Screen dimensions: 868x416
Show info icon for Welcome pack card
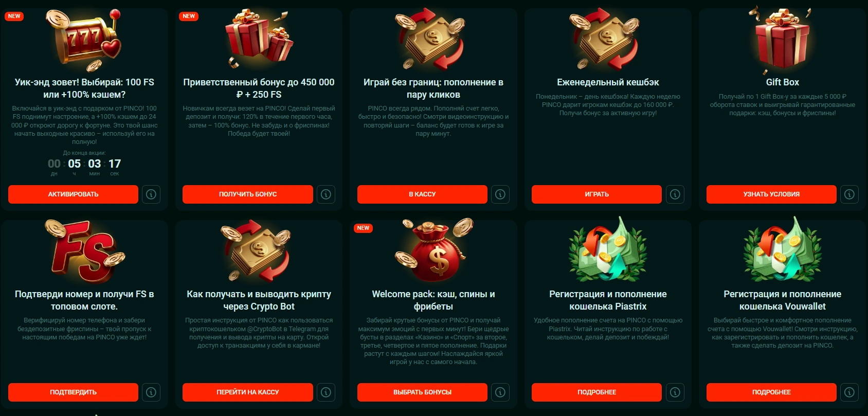tap(500, 392)
